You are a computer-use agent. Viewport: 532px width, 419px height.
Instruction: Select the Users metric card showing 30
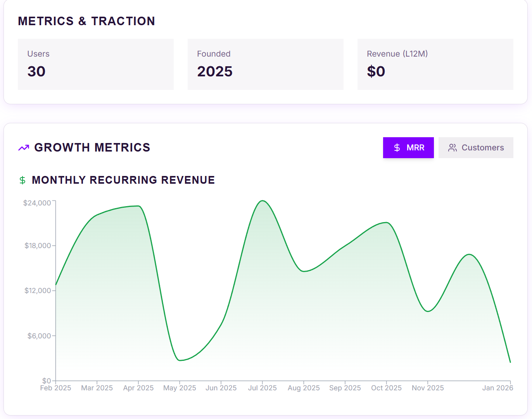point(95,64)
